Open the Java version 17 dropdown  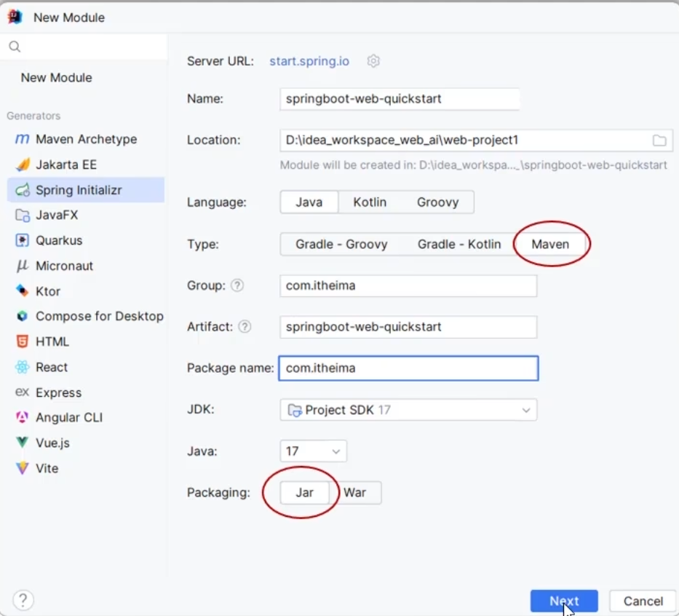(x=313, y=451)
